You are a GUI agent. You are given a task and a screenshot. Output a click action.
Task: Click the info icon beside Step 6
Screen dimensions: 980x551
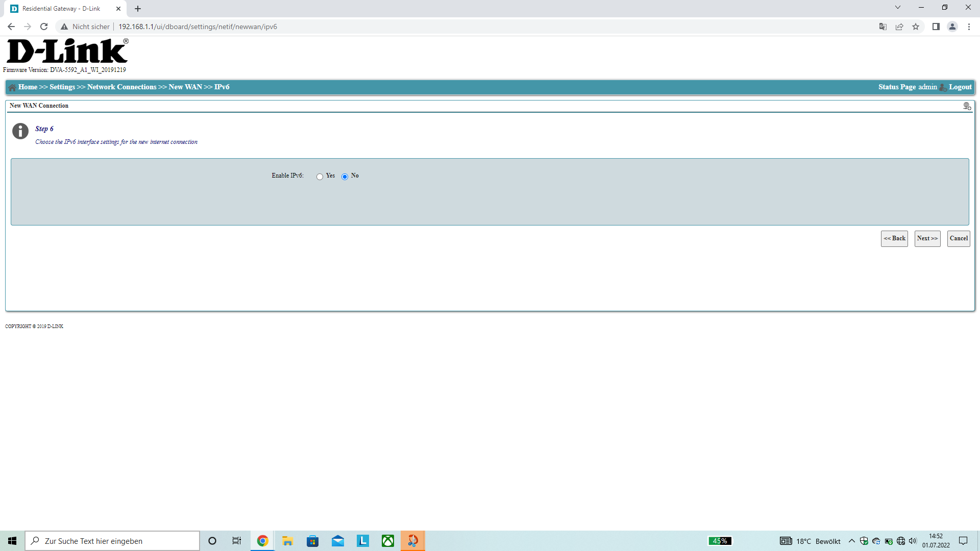[20, 131]
